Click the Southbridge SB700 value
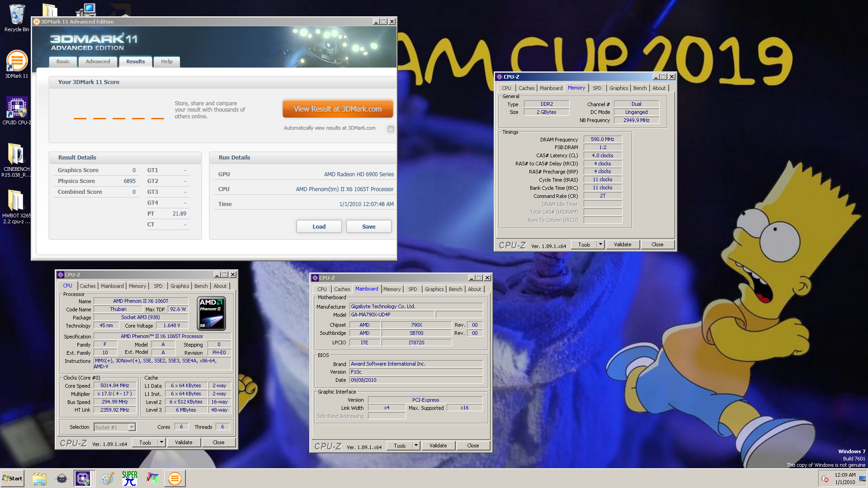The width and height of the screenshot is (868, 488). (x=416, y=333)
